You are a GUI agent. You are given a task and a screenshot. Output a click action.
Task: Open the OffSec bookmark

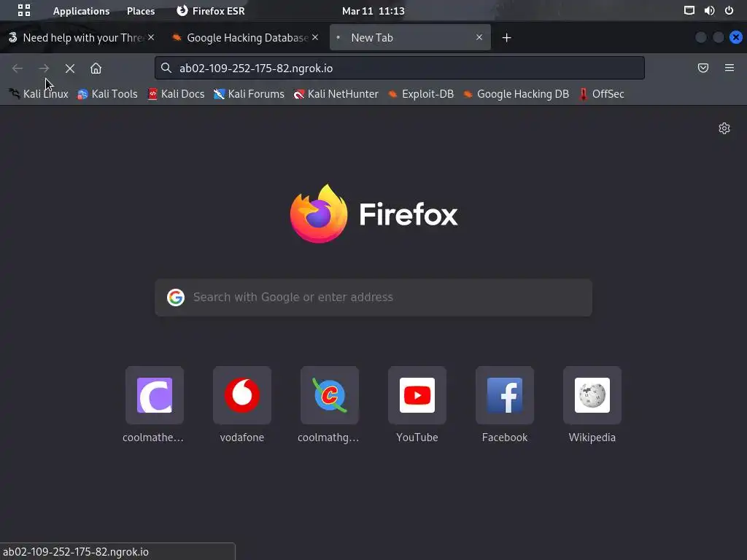601,94
